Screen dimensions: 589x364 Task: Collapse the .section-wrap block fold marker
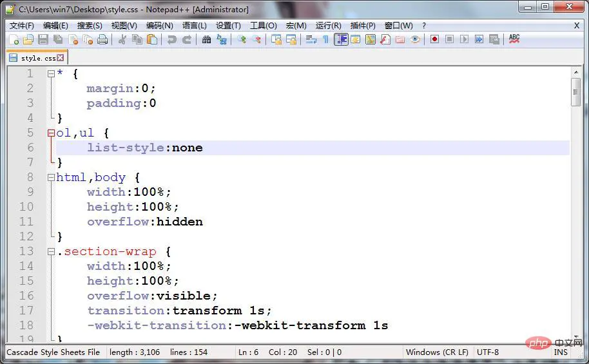pos(51,252)
